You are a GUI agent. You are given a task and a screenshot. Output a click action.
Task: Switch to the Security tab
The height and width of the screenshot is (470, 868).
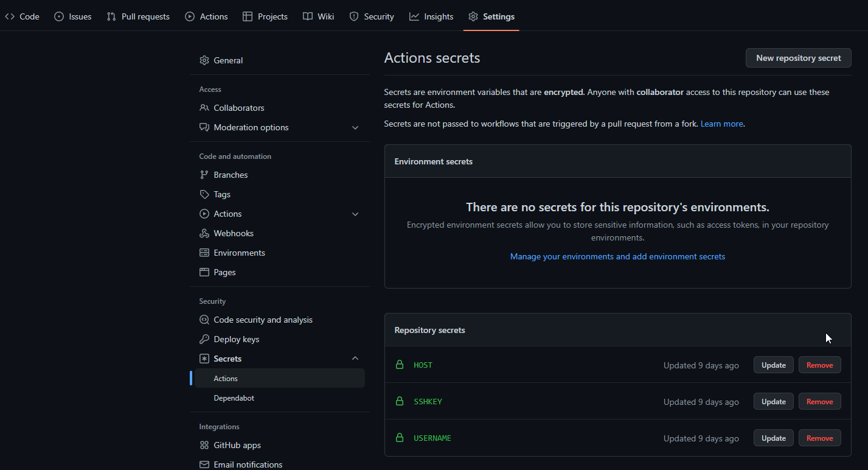click(372, 16)
